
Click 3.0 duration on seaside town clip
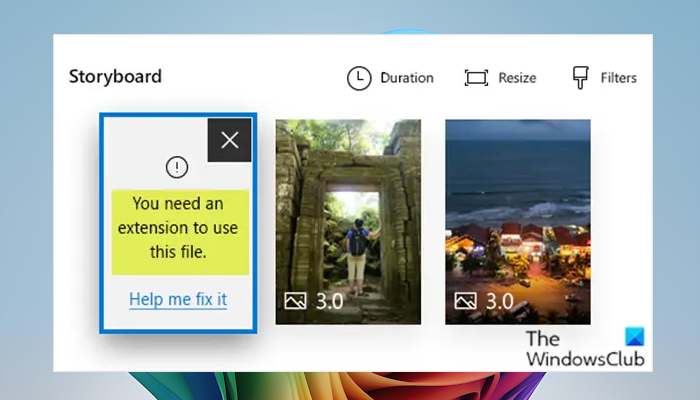tap(499, 301)
